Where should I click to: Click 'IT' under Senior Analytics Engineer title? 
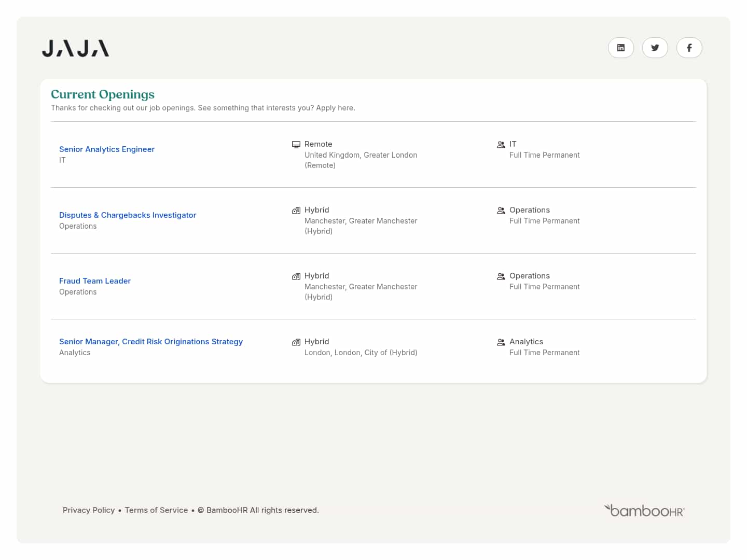[x=62, y=160]
